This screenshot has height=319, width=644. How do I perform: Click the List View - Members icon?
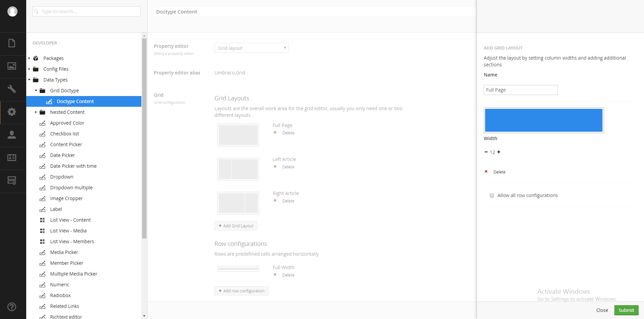pos(42,242)
